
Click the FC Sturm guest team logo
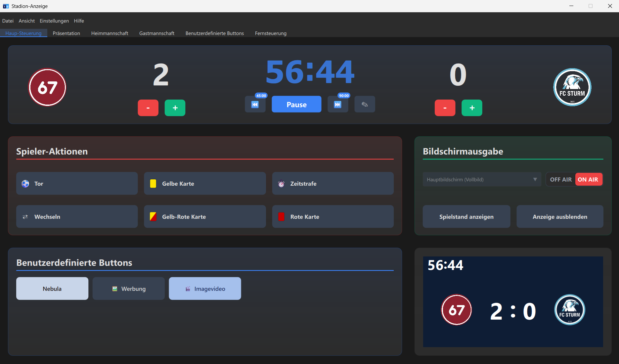572,87
